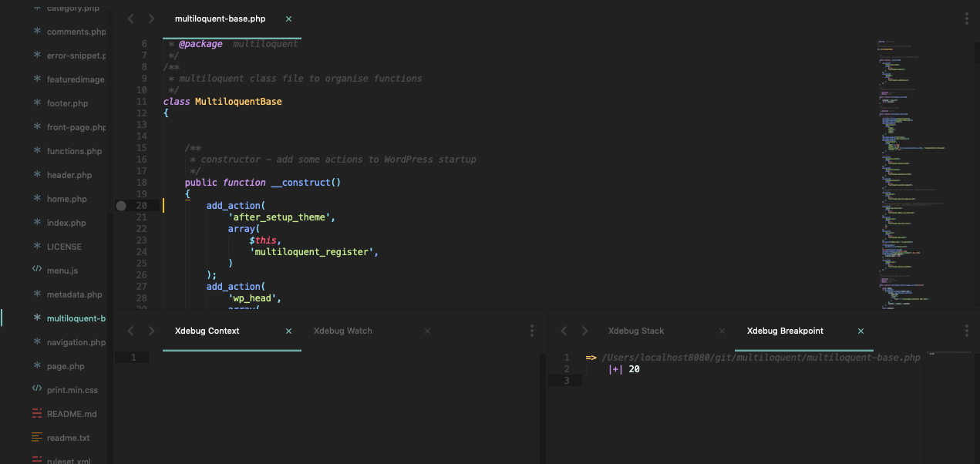Close the Xdebug Breakpoint tab

click(x=860, y=331)
